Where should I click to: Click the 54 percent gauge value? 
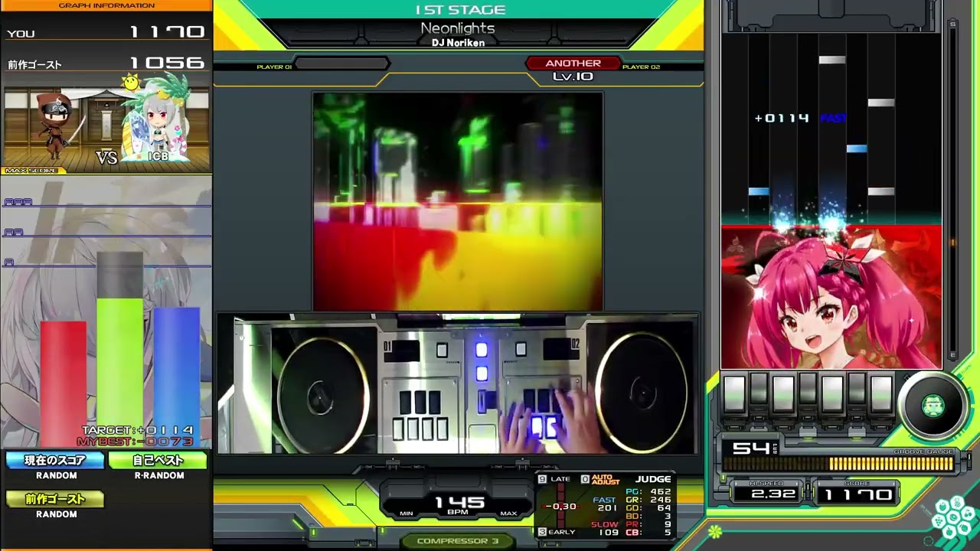pos(750,448)
